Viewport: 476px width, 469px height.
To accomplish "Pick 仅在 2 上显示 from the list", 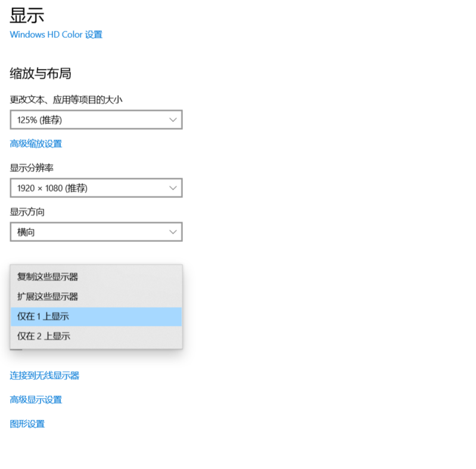I will 43,336.
